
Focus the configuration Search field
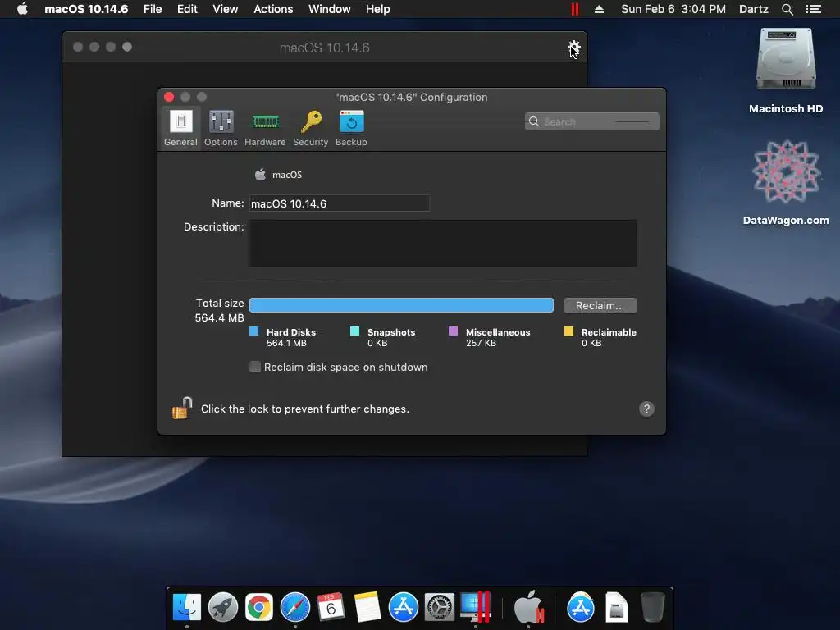pos(592,121)
